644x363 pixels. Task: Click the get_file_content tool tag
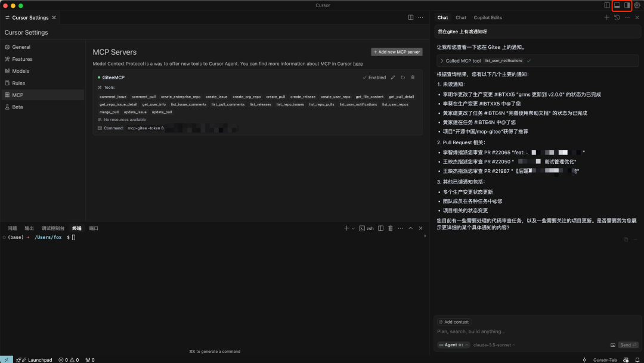coord(369,97)
